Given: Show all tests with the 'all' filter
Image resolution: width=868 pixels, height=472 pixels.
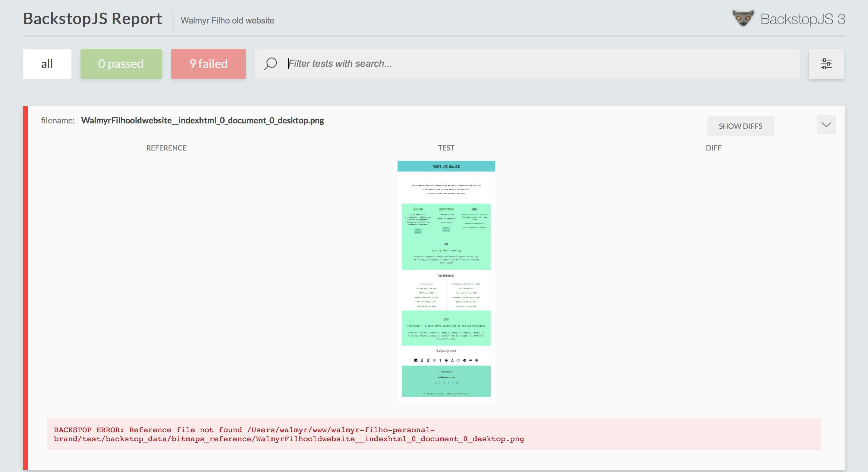Looking at the screenshot, I should 47,64.
